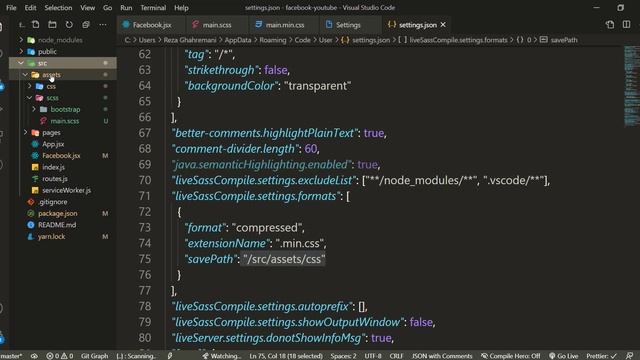Expand the node_modules folder
Image resolution: width=640 pixels, height=360 pixels.
coord(60,40)
